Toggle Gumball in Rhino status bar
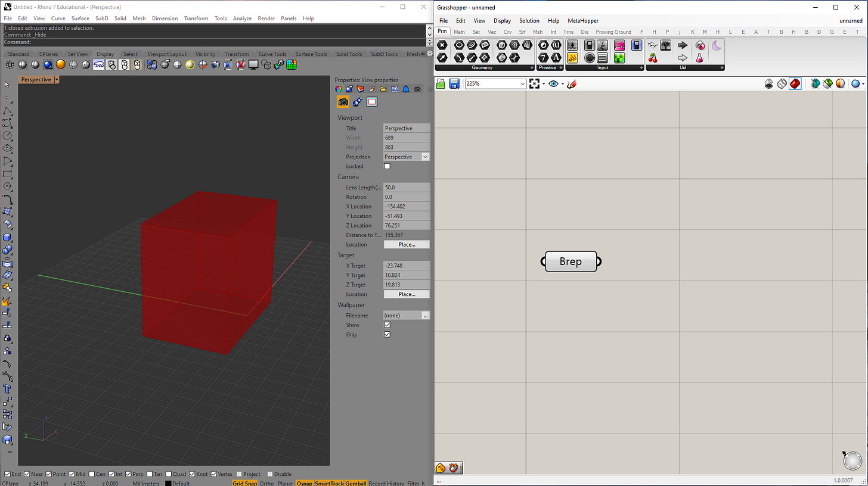The width and height of the screenshot is (868, 486). (x=355, y=483)
